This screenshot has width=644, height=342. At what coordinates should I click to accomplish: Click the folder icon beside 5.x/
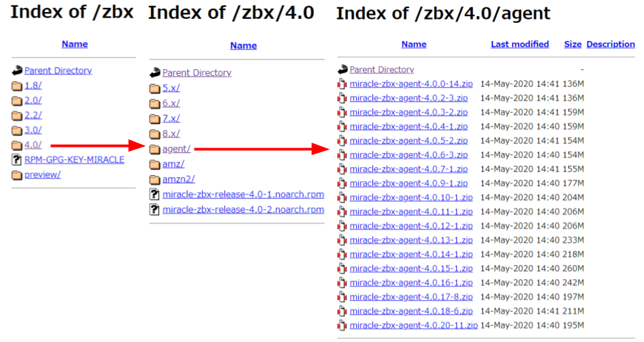[154, 89]
